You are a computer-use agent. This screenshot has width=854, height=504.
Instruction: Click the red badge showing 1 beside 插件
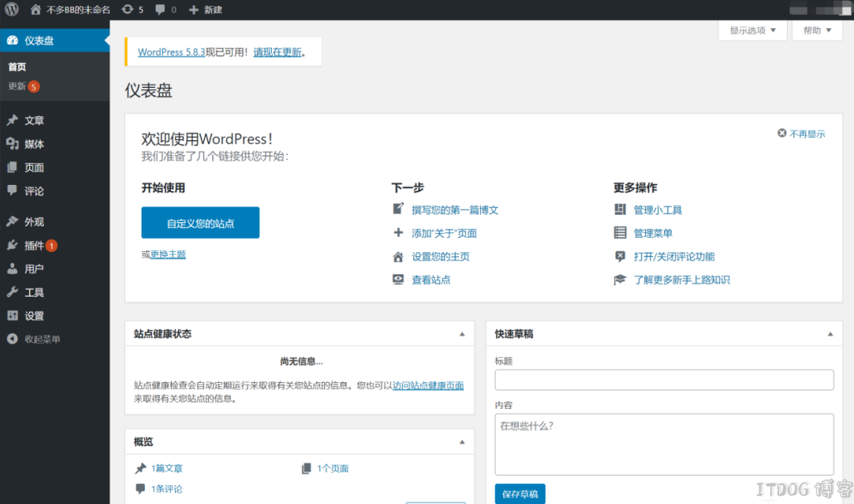tap(51, 245)
